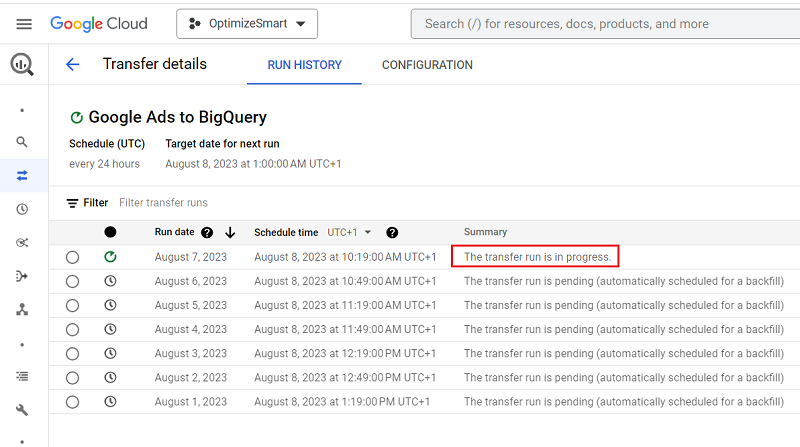The height and width of the screenshot is (447, 800).
Task: Click the 'Google Ads to BigQuery' title
Action: click(178, 117)
